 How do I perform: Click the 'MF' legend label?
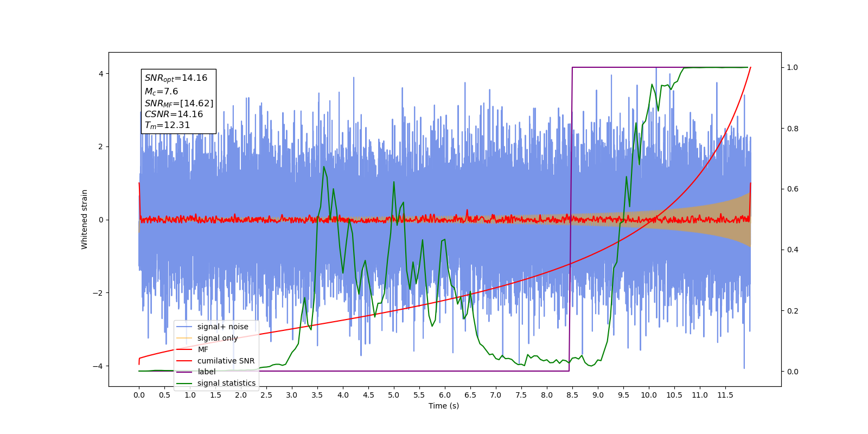[203, 349]
